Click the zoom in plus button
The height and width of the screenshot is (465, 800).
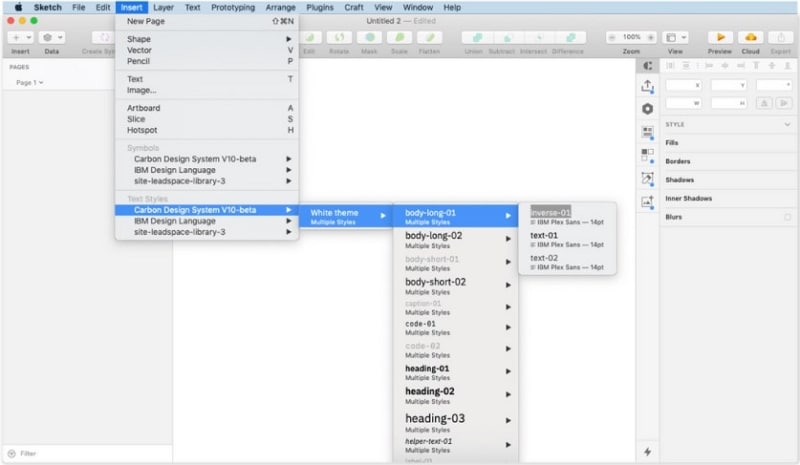[651, 37]
